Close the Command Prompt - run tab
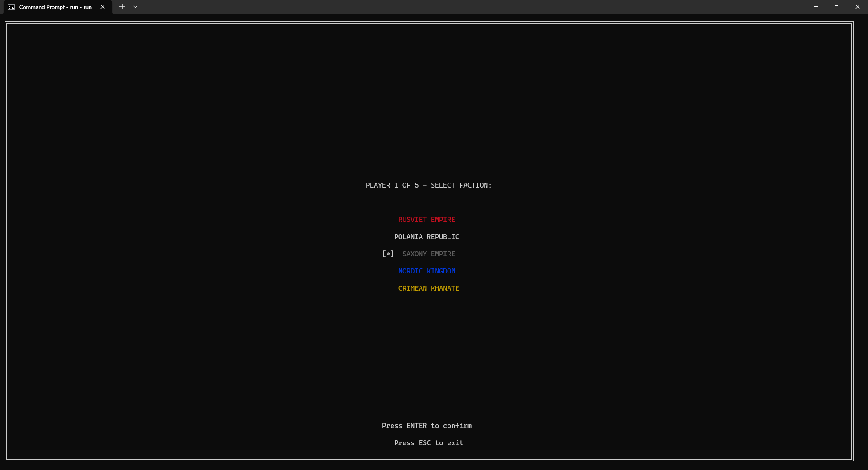The width and height of the screenshot is (868, 470). (103, 7)
